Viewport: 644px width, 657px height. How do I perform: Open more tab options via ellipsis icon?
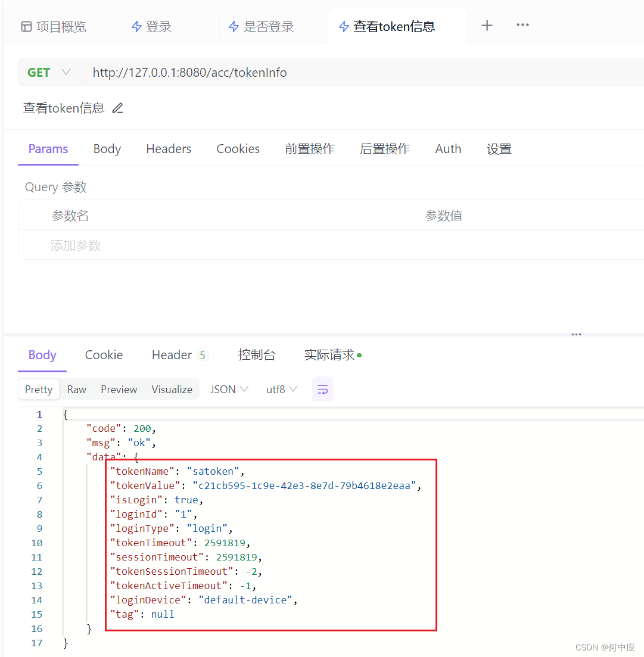tap(522, 26)
